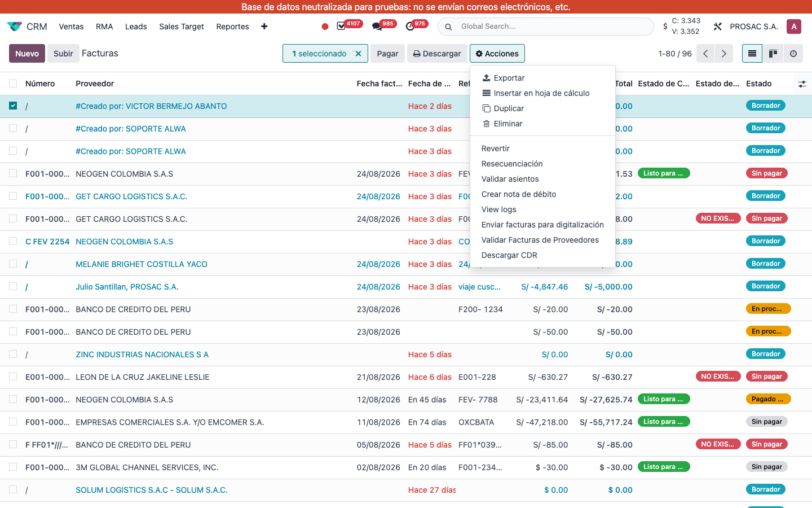Open clock activity icon with 975 badge
Screen dimensions: 812x508
410,27
